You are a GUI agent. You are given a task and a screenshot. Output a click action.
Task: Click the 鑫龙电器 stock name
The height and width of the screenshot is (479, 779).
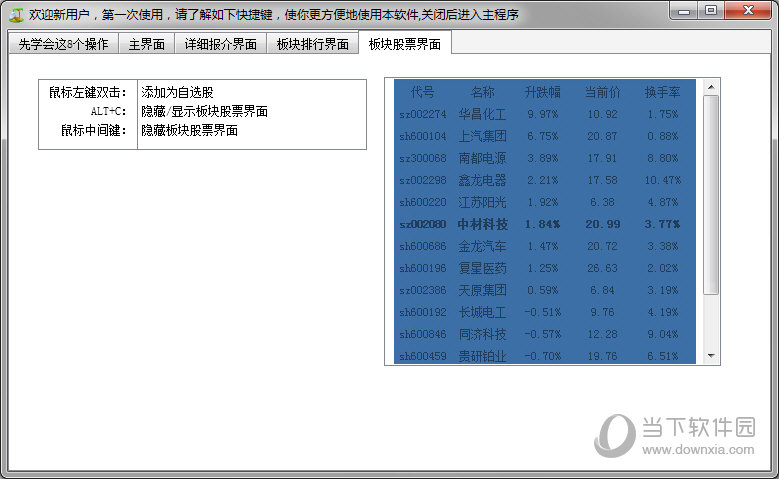[x=482, y=180]
